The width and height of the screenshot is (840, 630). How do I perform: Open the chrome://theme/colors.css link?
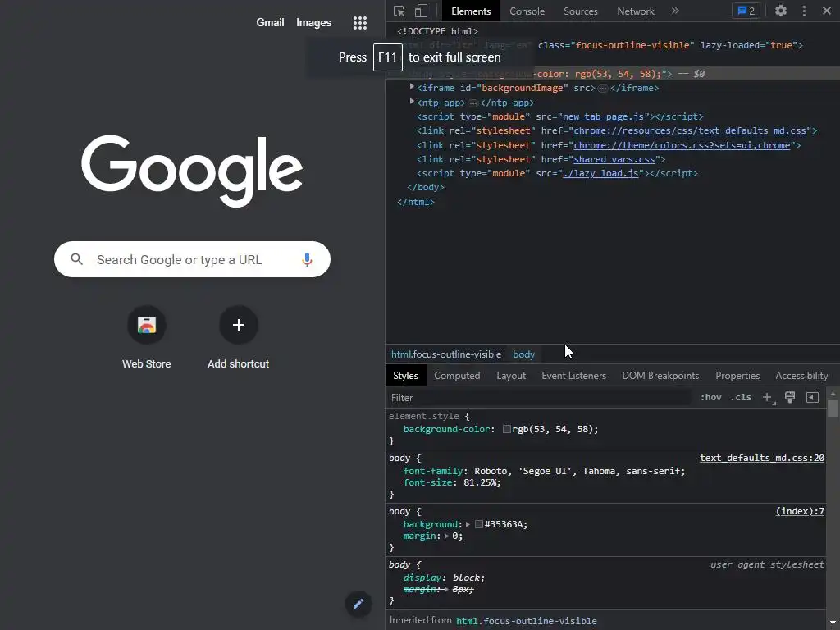pyautogui.click(x=682, y=145)
